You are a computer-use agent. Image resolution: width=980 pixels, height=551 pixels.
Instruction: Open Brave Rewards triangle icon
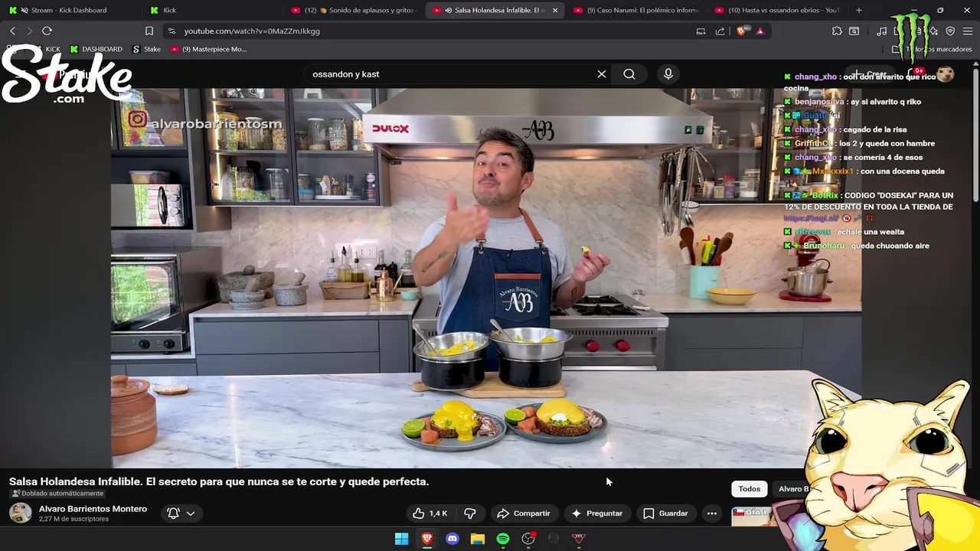click(x=760, y=31)
